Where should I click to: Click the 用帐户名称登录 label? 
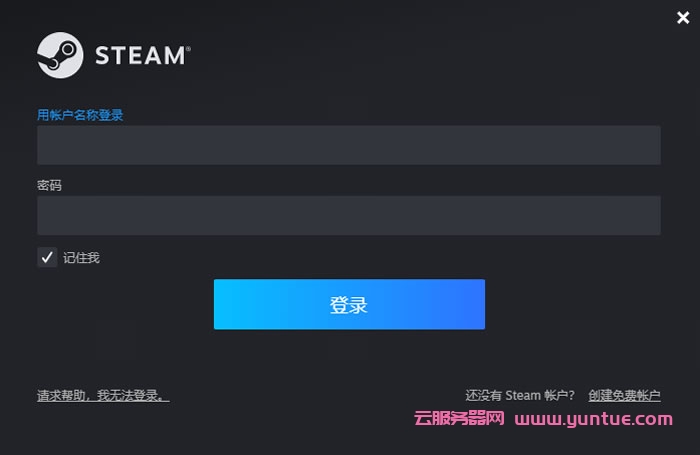80,115
